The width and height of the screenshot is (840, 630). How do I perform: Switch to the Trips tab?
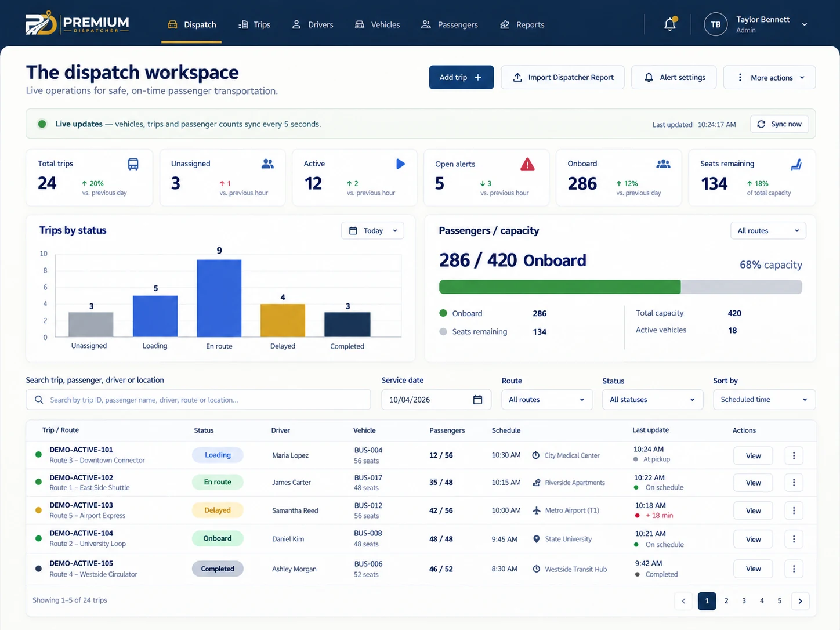pos(254,24)
